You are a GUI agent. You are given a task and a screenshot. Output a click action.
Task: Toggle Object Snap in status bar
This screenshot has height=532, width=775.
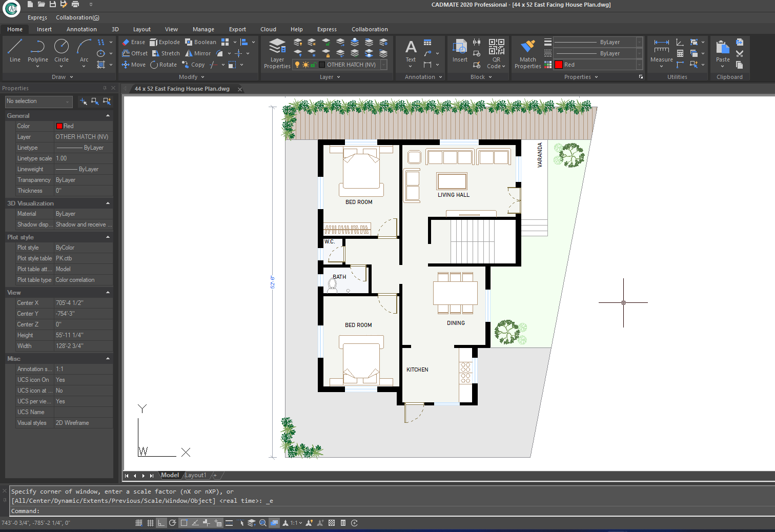tap(184, 523)
